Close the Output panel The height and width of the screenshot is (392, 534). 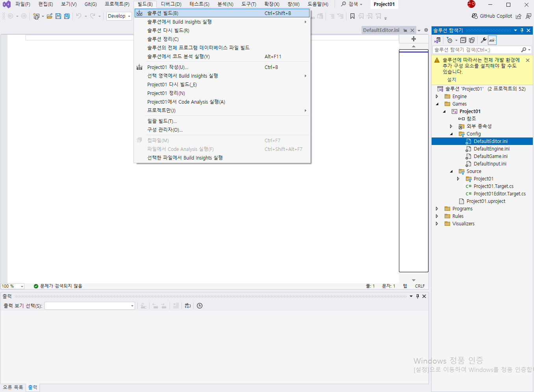click(x=424, y=296)
